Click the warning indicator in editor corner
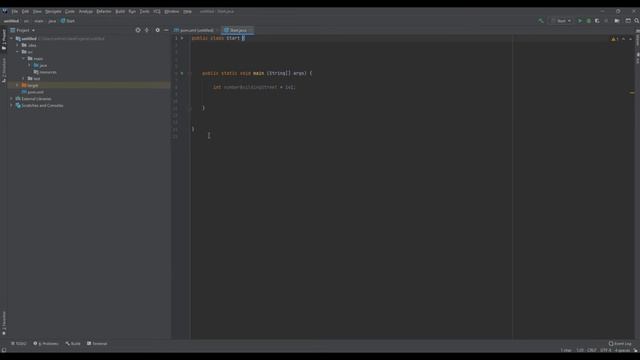Image resolution: width=640 pixels, height=360 pixels. [615, 39]
